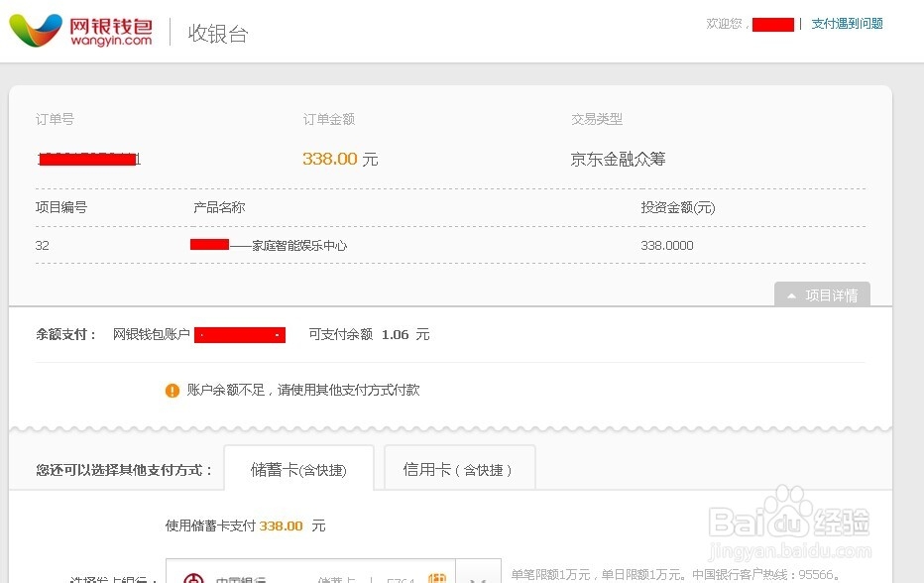This screenshot has height=583, width=924.
Task: Collapse the 项目详情 panel
Action: (822, 294)
